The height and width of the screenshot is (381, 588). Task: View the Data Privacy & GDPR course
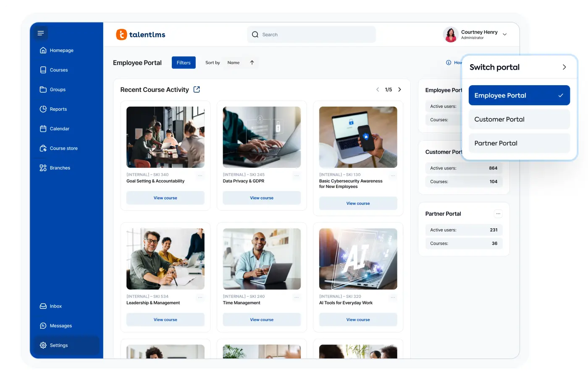pyautogui.click(x=262, y=198)
